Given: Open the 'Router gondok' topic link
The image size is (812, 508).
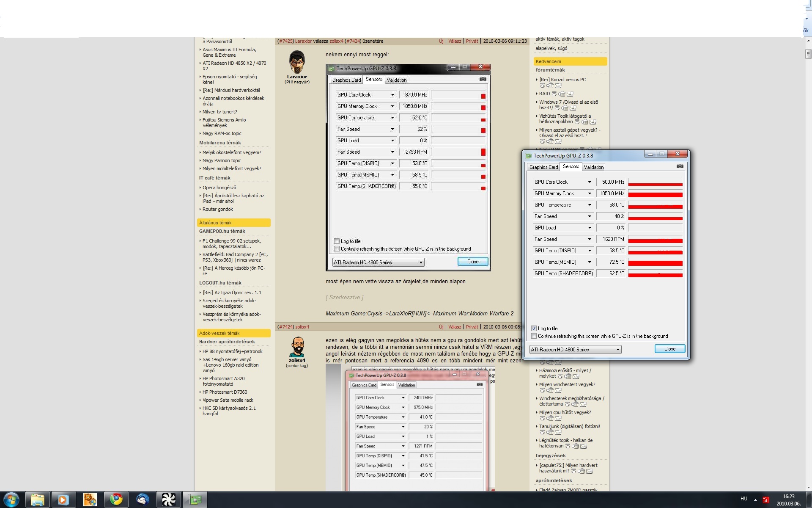Looking at the screenshot, I should 217,209.
